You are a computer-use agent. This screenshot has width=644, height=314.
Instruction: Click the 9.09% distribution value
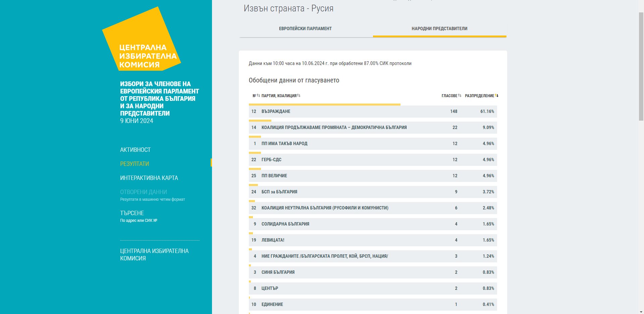click(x=488, y=128)
